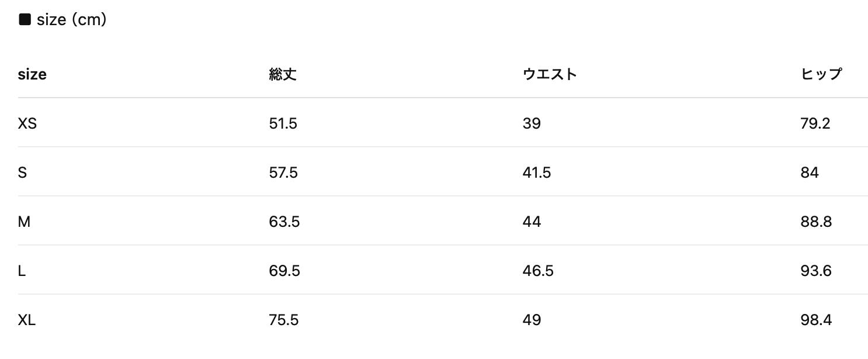Select the waist value 39
The height and width of the screenshot is (359, 868).
[532, 123]
